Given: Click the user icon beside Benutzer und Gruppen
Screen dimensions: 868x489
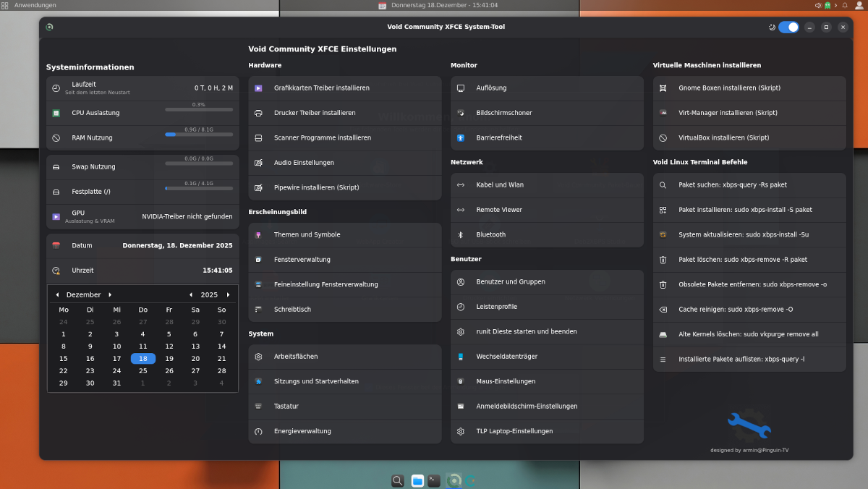Looking at the screenshot, I should [461, 282].
